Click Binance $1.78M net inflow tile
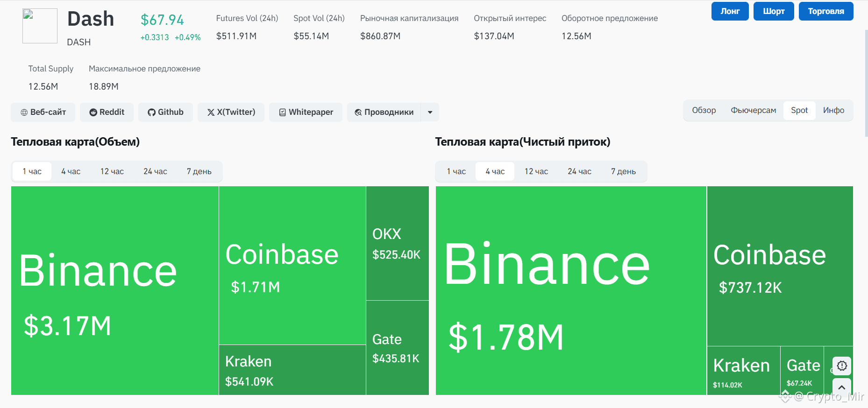Viewport: 868px width, 408px height. tap(571, 290)
